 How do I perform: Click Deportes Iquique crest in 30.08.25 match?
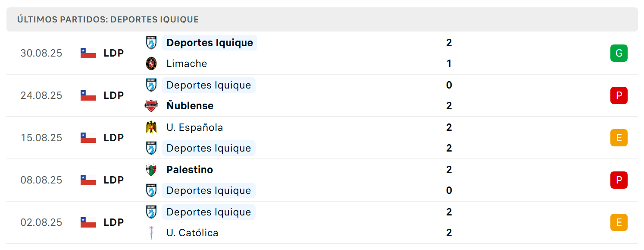coord(151,43)
